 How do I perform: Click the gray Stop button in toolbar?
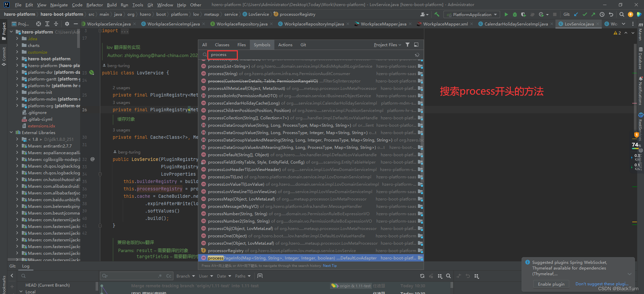(555, 14)
